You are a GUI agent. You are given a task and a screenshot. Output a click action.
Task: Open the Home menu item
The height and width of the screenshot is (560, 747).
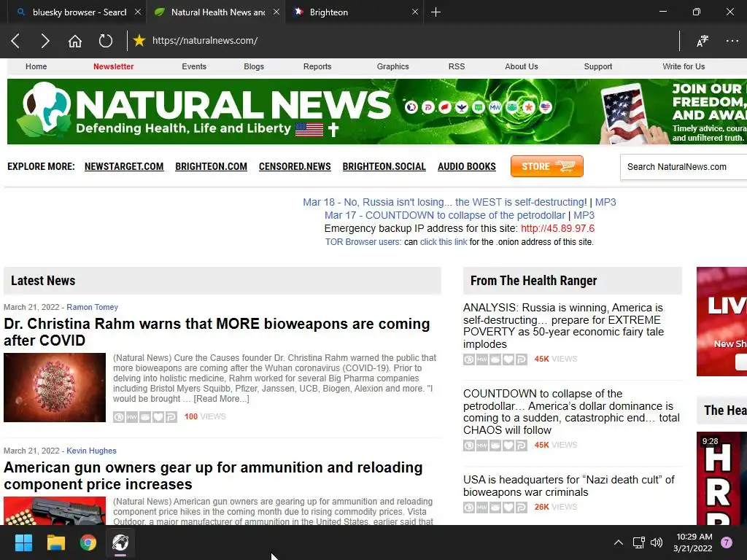point(36,66)
